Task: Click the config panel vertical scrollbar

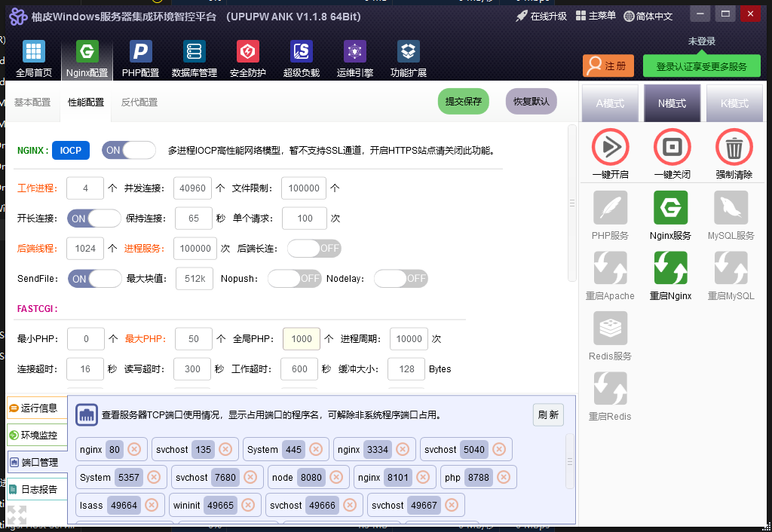Action: click(571, 203)
